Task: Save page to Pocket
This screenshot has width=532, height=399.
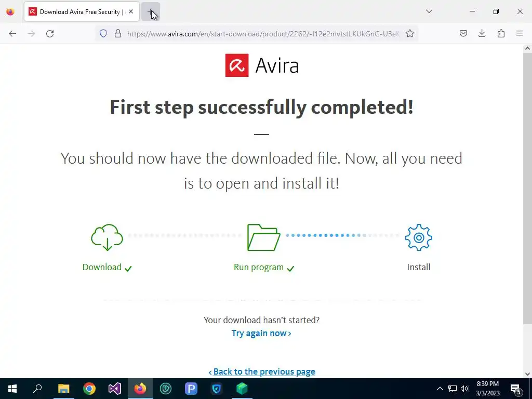Action: (463, 34)
